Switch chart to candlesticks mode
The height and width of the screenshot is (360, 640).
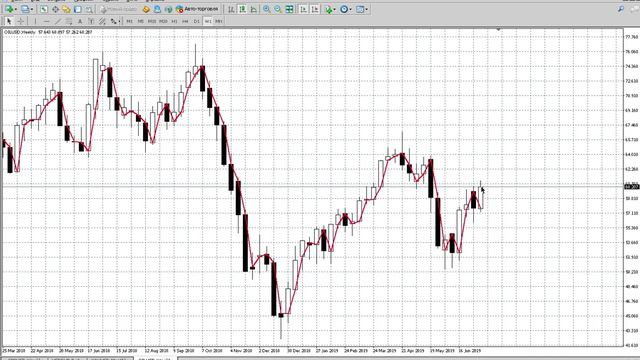242,9
